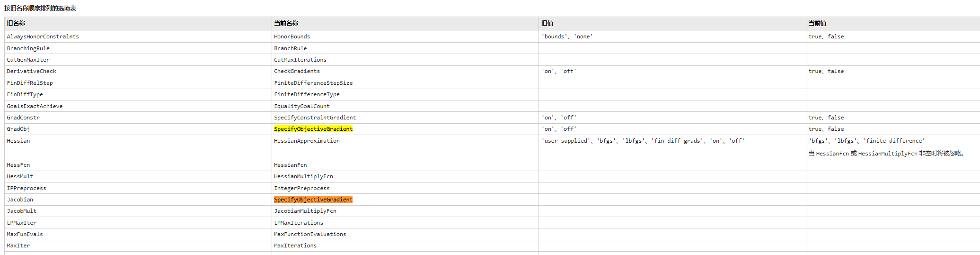Click the HessianFcn 或 HessianMultiplyFcn note text
This screenshot has height=255, width=980.
point(887,154)
